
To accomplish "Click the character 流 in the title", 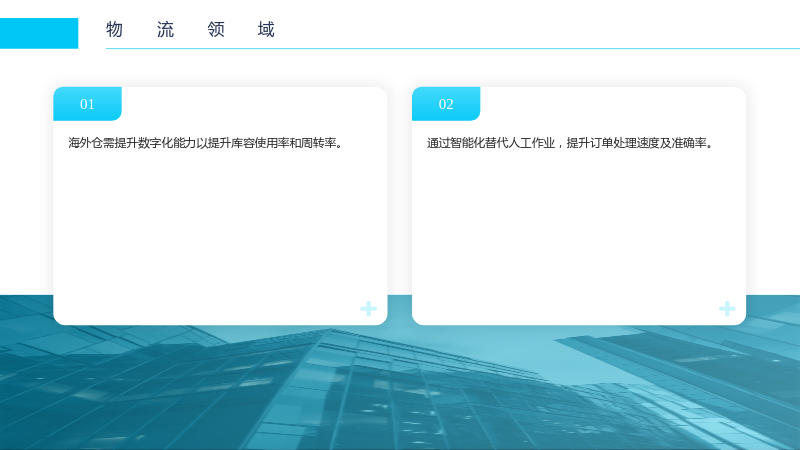I will 165,30.
